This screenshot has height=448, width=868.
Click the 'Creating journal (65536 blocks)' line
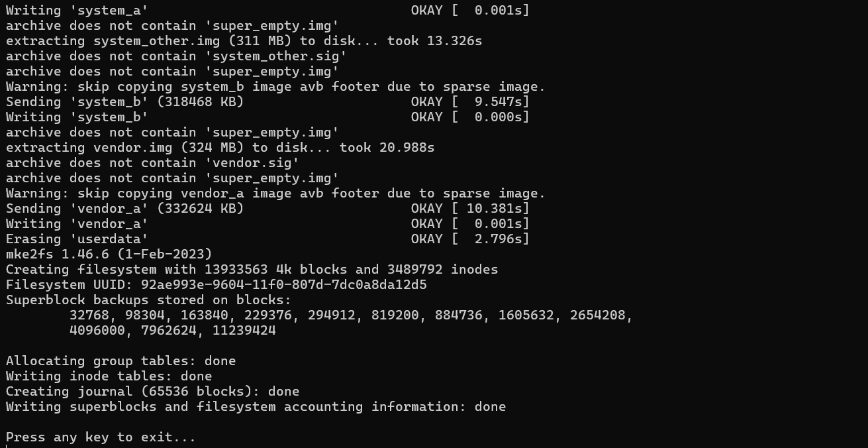coord(152,392)
